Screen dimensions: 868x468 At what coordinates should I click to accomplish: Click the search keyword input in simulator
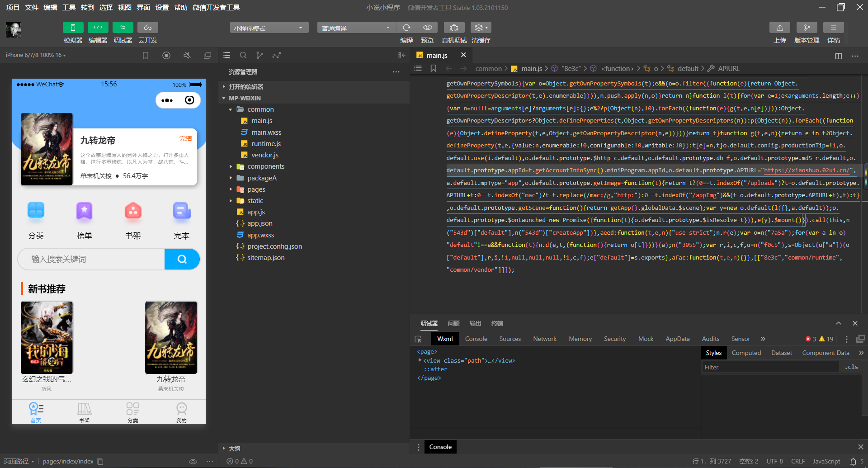(x=91, y=259)
